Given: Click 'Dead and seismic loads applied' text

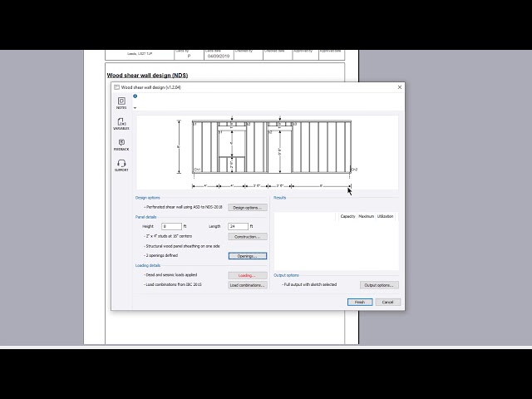Looking at the screenshot, I should (170, 275).
